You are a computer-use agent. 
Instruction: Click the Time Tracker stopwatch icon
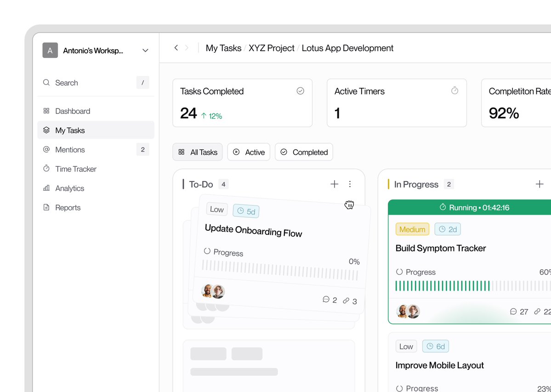(x=46, y=169)
